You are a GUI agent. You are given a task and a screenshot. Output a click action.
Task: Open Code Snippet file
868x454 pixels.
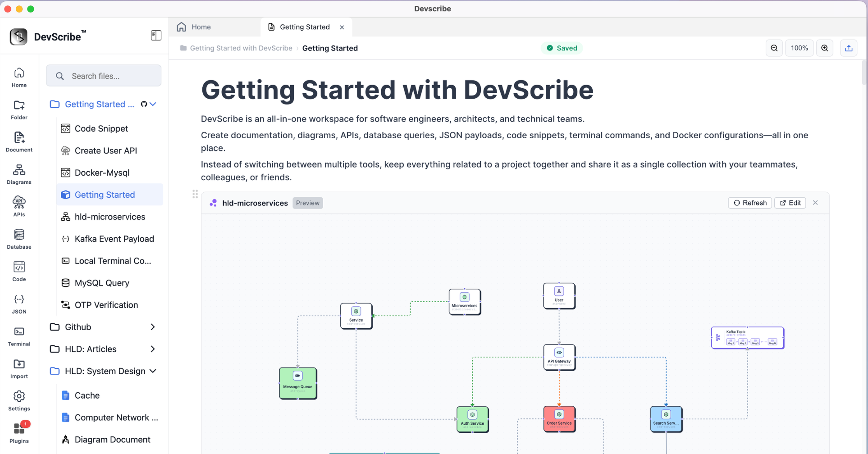pyautogui.click(x=110, y=128)
